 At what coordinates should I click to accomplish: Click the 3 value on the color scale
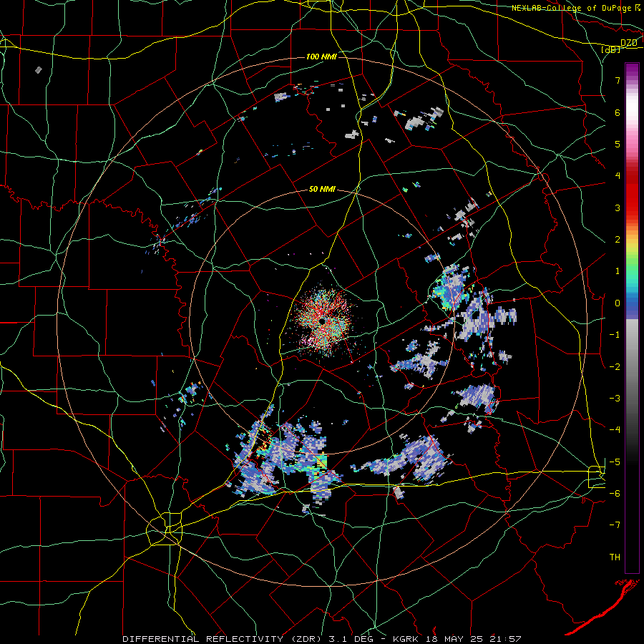[618, 208]
